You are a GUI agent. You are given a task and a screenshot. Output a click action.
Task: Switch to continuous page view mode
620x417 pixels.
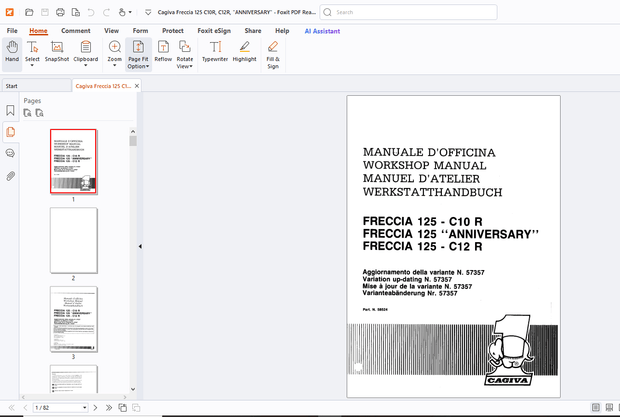609,407
